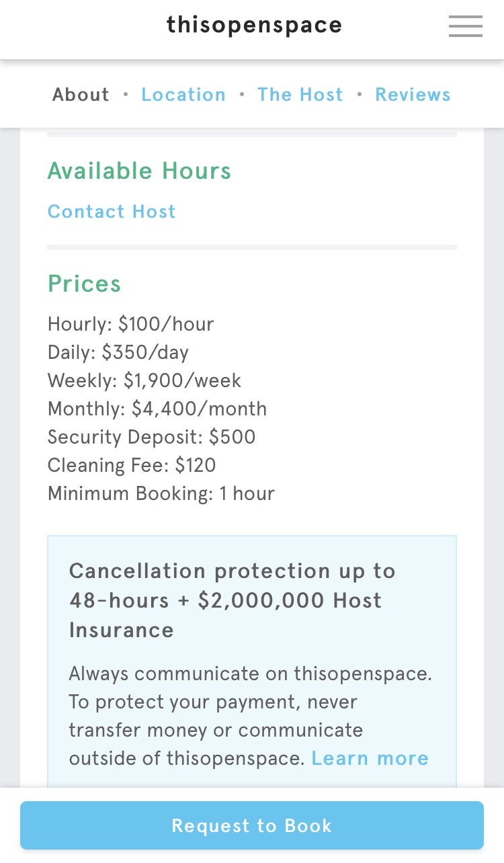Open the hamburger menu icon
504x863 pixels.
tap(465, 26)
